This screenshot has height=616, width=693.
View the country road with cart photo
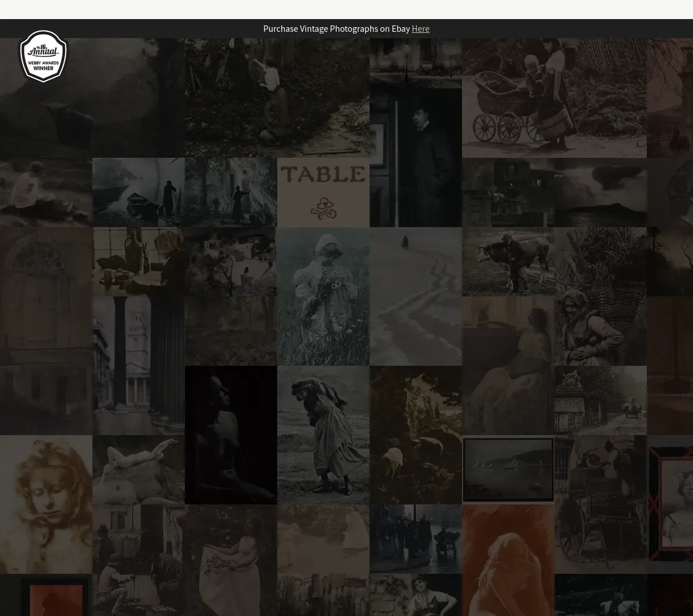pos(601,400)
